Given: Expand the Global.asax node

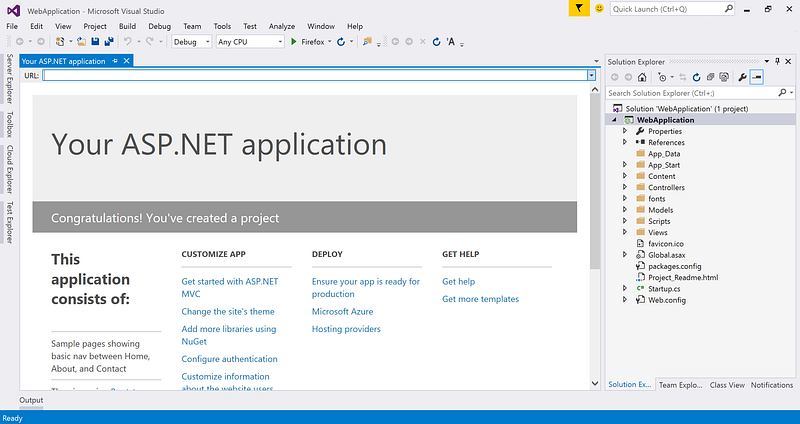Looking at the screenshot, I should pyautogui.click(x=625, y=255).
